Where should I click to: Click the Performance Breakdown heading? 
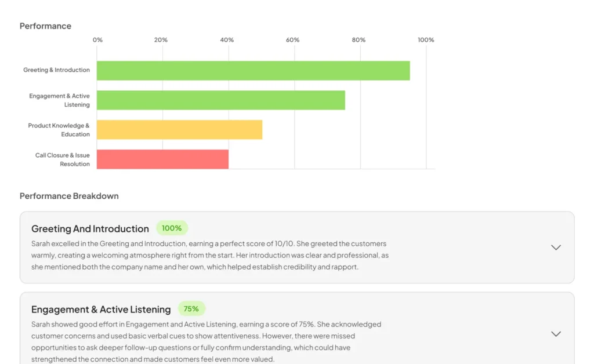click(x=69, y=196)
